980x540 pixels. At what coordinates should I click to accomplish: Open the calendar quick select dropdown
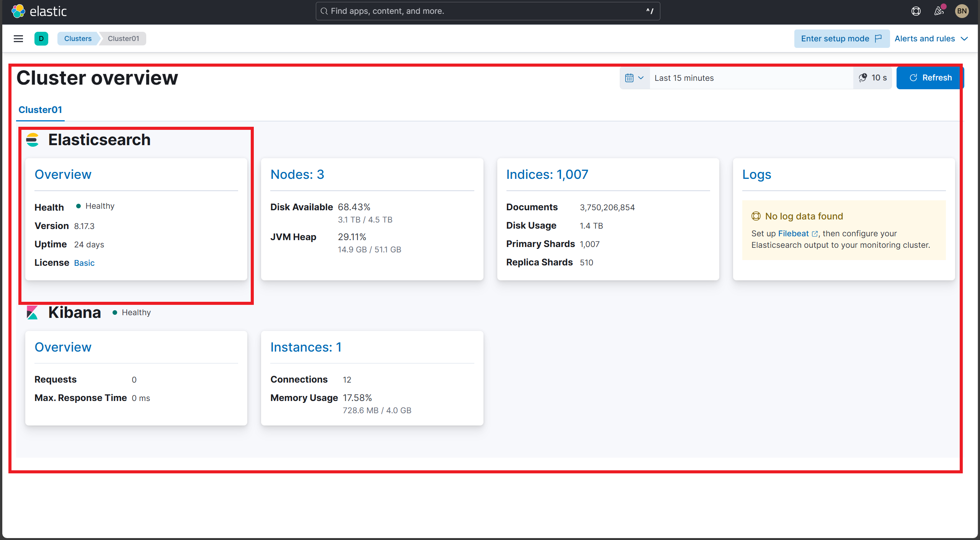coord(634,78)
